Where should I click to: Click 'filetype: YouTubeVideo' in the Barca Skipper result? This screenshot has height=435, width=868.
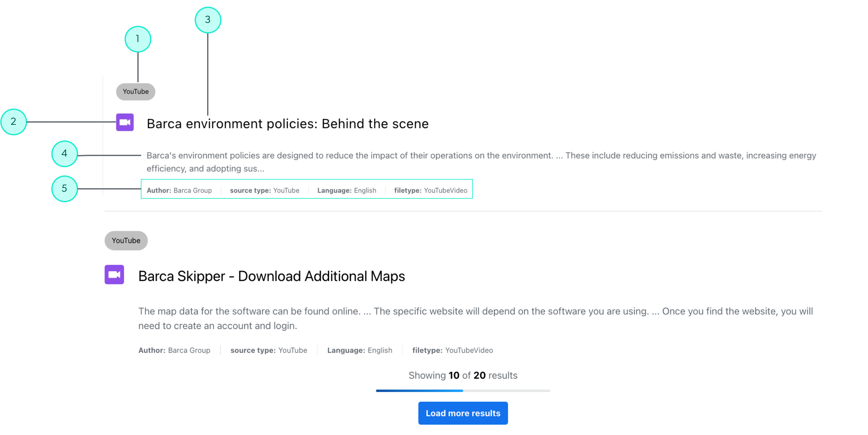[x=452, y=350]
